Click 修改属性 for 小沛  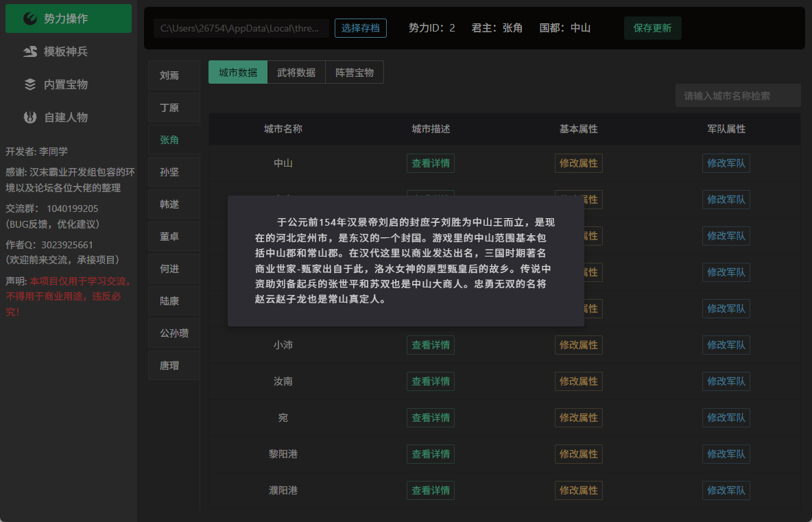578,345
